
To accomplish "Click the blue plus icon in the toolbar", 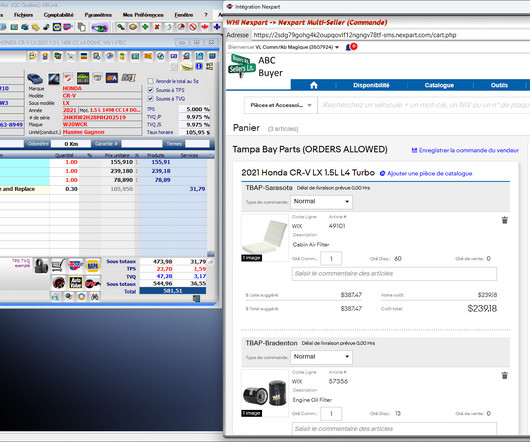I will (217, 27).
